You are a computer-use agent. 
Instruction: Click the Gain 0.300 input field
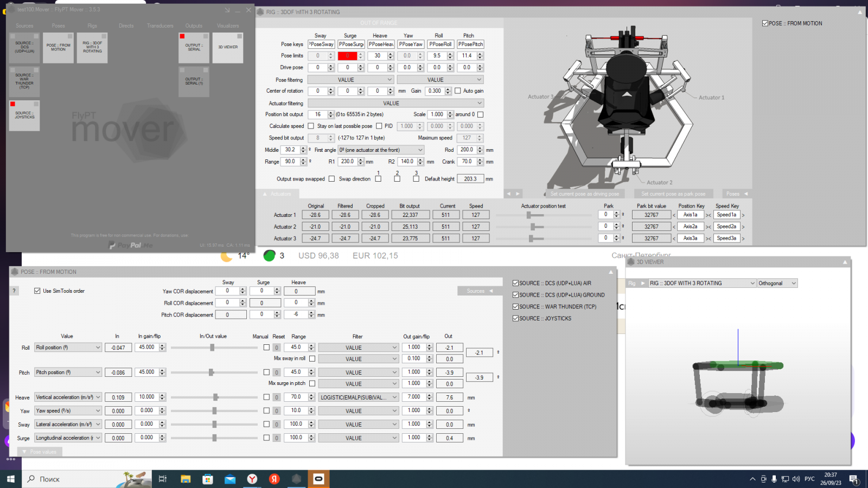pos(435,91)
